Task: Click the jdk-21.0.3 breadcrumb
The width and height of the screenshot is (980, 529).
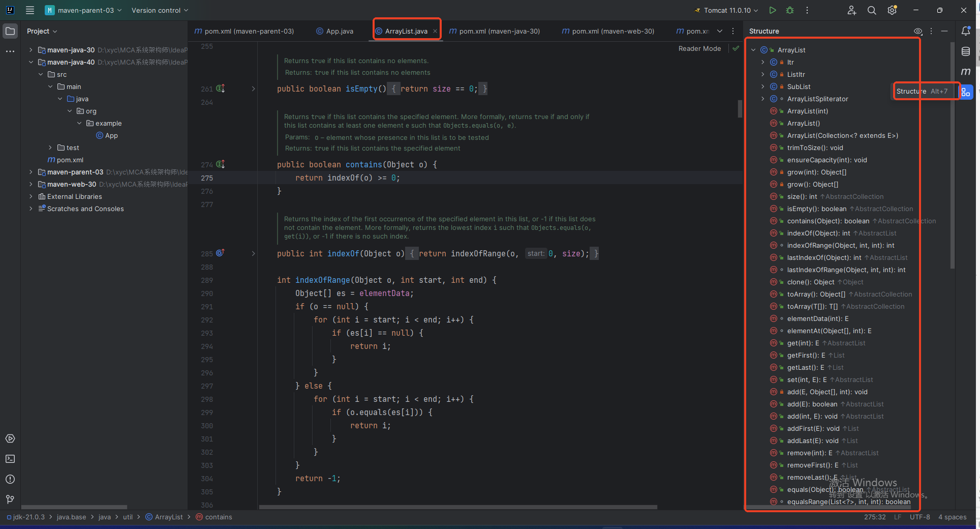Action: [26, 517]
